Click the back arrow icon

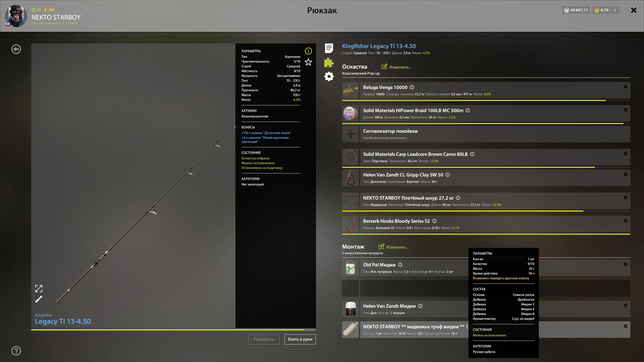[x=16, y=49]
